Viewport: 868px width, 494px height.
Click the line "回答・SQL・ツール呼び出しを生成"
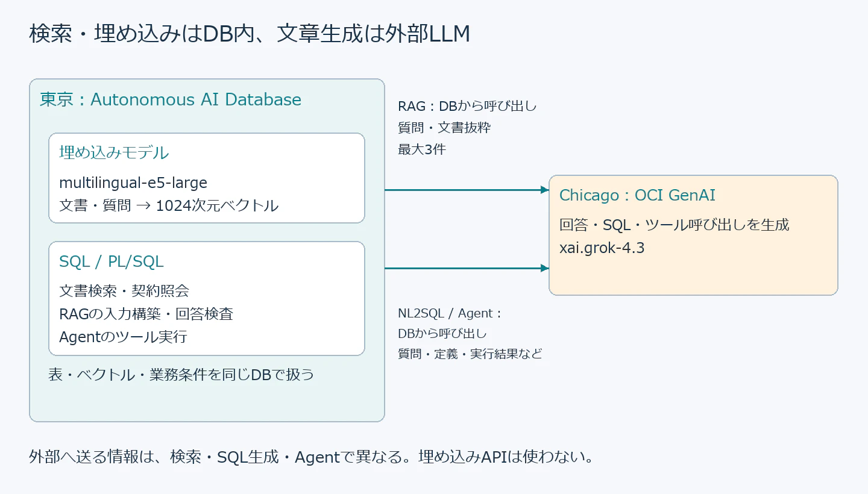pyautogui.click(x=675, y=225)
